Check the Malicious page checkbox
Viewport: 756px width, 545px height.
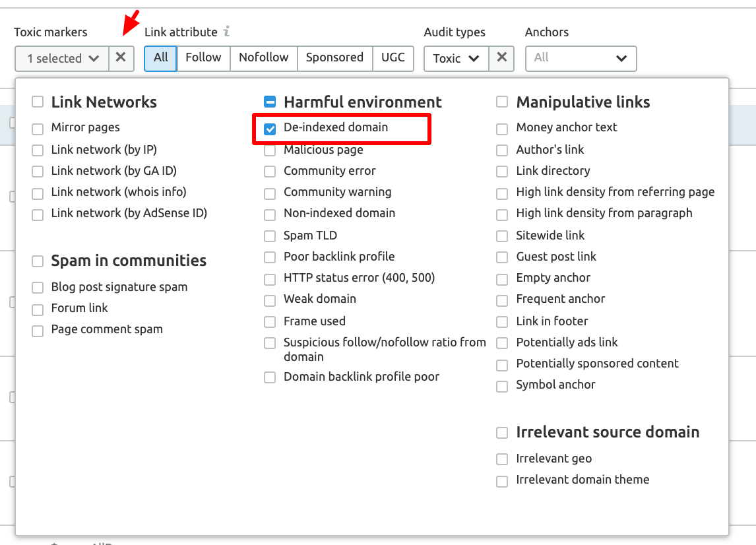pos(270,150)
